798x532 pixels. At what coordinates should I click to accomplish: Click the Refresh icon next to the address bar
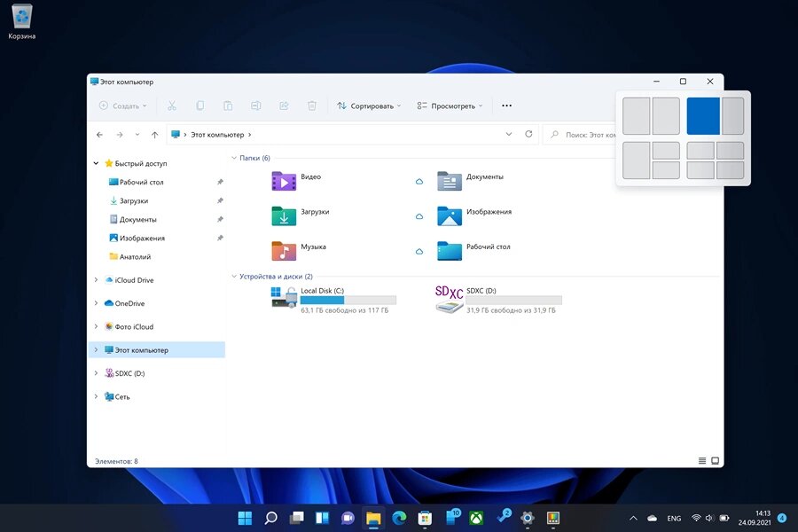[x=529, y=134]
